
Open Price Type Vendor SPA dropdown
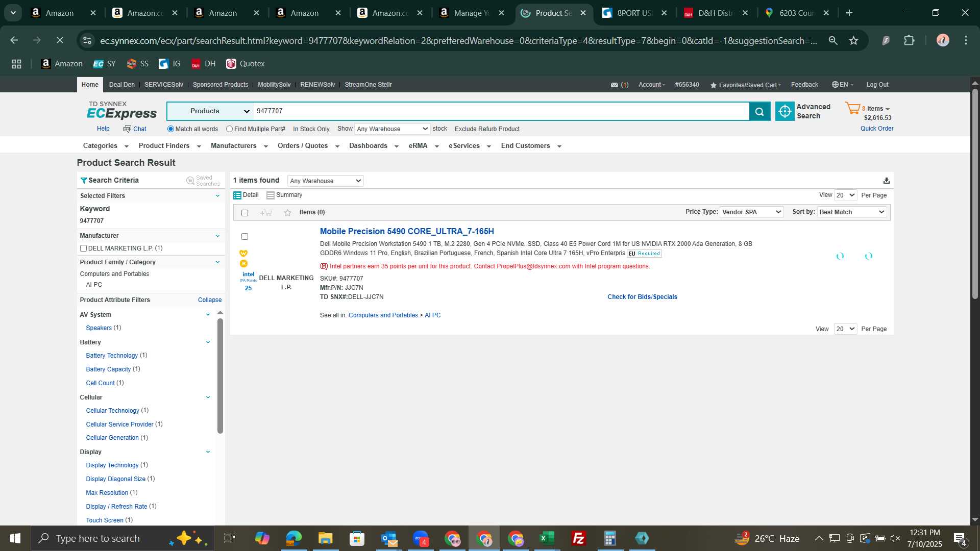tap(751, 212)
